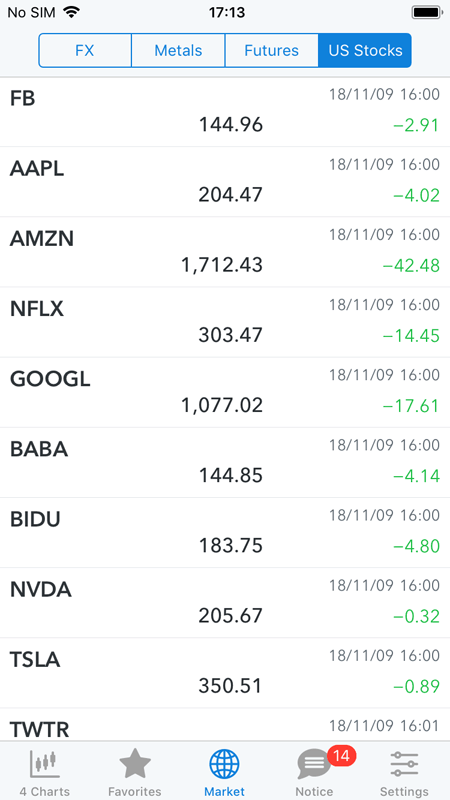Open Favorites star icon

click(135, 764)
